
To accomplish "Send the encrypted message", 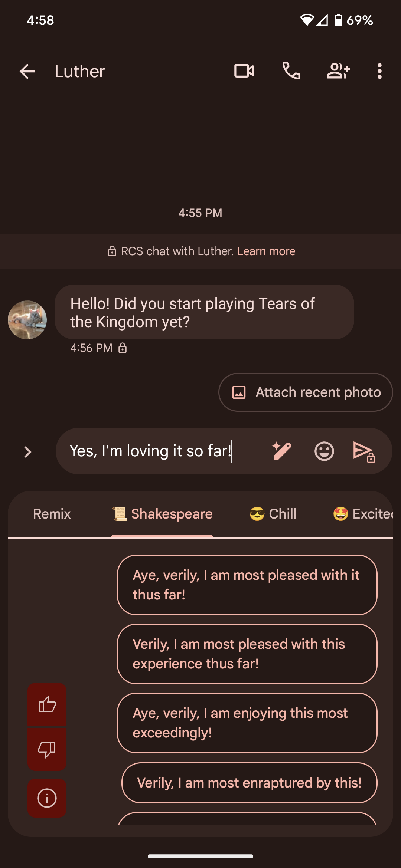I will coord(363,451).
